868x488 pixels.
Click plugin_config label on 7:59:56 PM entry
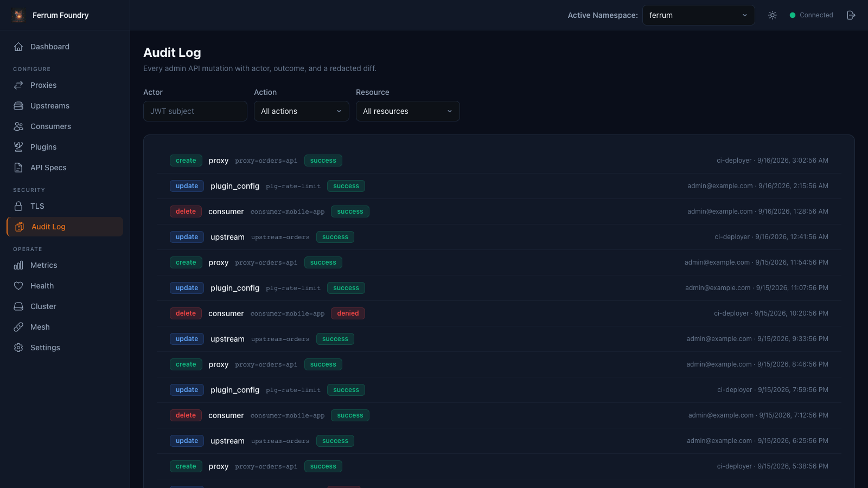pos(235,390)
